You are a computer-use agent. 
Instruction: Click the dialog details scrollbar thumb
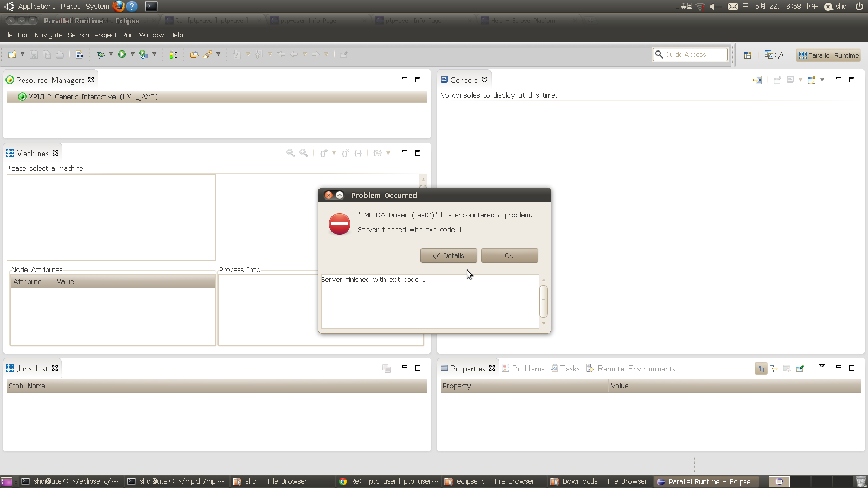544,301
